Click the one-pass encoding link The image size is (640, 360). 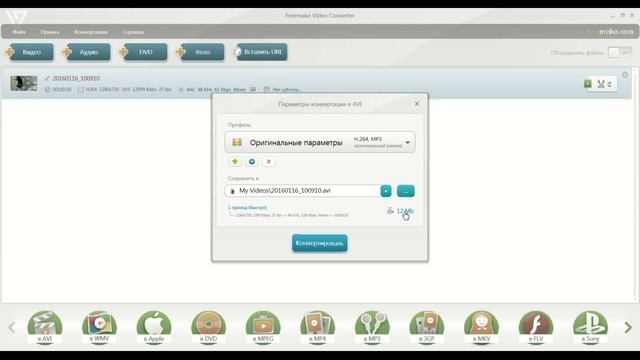coord(247,208)
